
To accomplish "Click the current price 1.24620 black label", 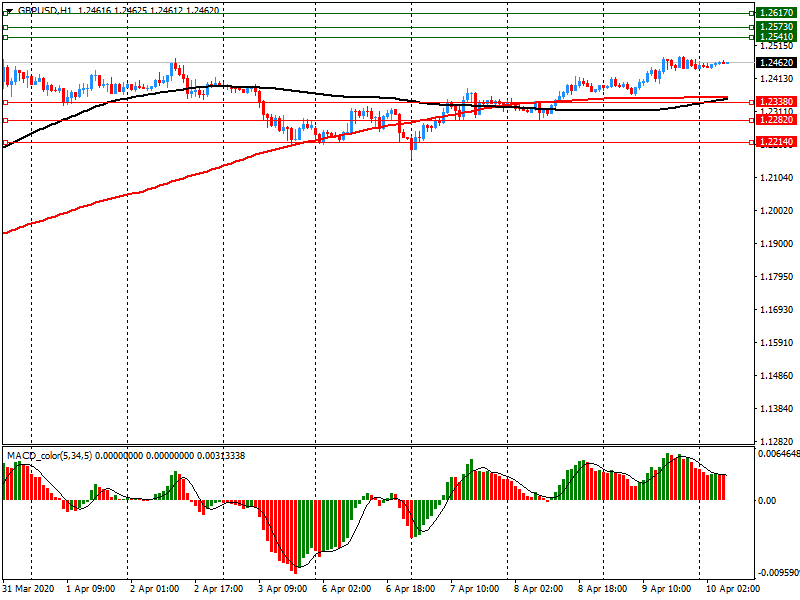I will tap(776, 62).
